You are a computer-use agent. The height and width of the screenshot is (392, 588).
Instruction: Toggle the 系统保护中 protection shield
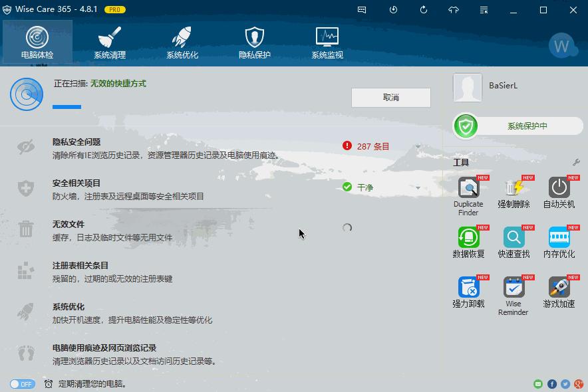tap(466, 126)
